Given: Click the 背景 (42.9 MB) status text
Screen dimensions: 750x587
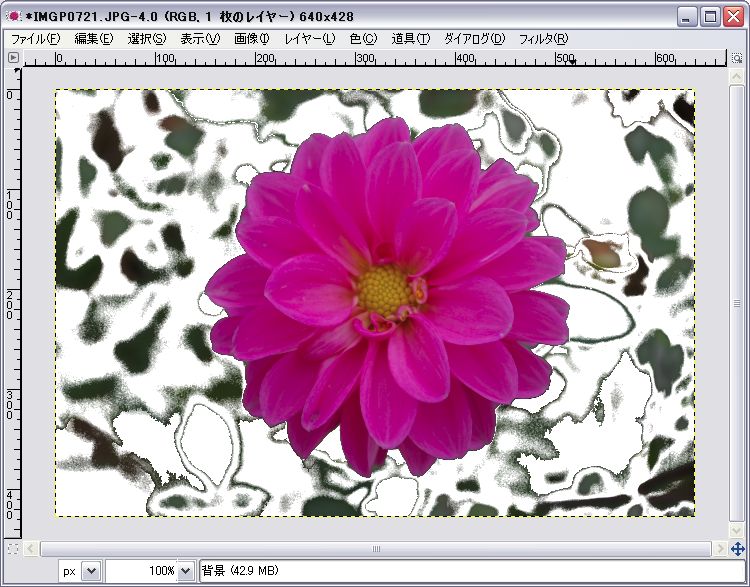Looking at the screenshot, I should coord(240,570).
